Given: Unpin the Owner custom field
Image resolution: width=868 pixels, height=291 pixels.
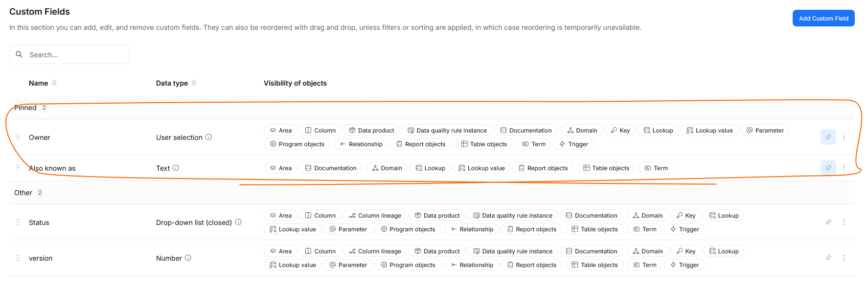Looking at the screenshot, I should coord(828,137).
